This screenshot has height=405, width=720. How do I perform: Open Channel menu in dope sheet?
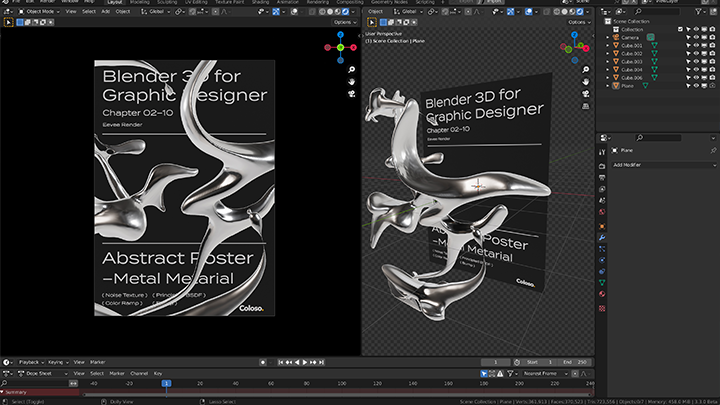point(139,374)
